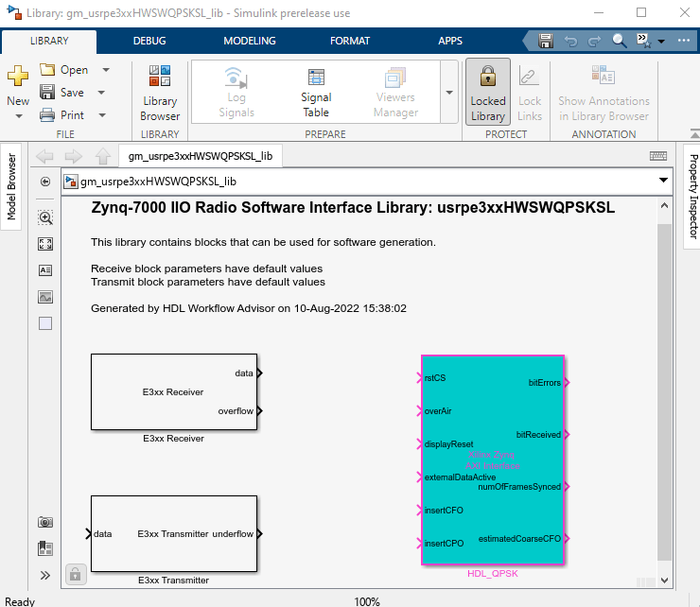Screen dimensions: 700x607
Task: Expand the quick access toolbar dropdown arrow
Action: point(661,41)
